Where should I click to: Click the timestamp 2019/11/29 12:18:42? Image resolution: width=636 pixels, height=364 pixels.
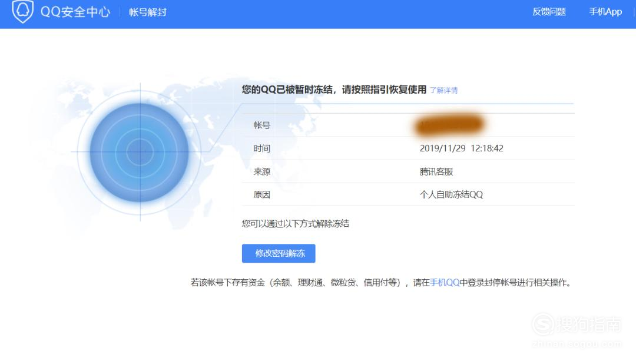[461, 148]
